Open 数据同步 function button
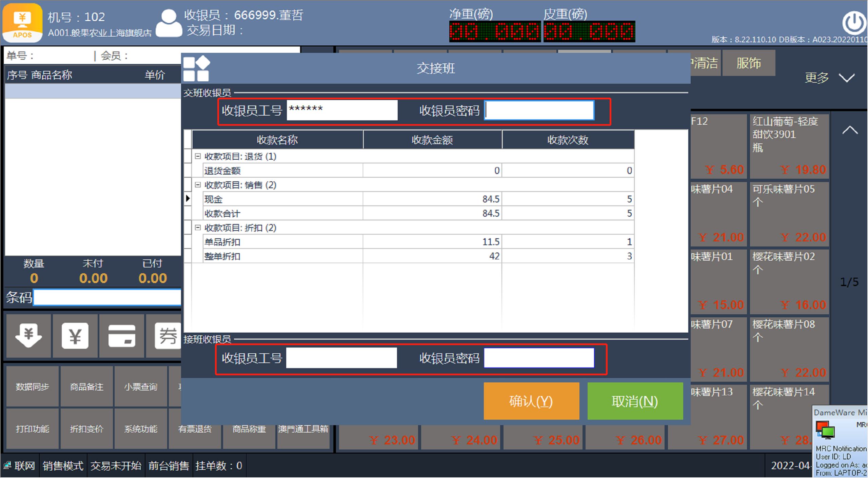 33,386
